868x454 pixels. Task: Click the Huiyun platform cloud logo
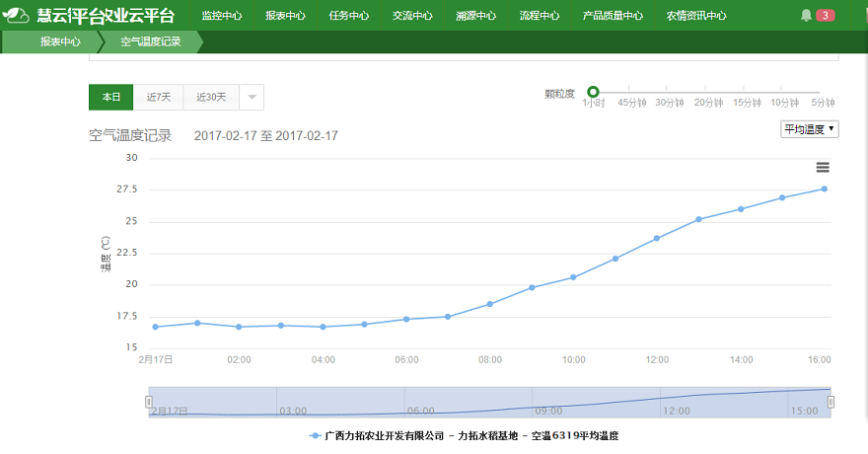[19, 15]
